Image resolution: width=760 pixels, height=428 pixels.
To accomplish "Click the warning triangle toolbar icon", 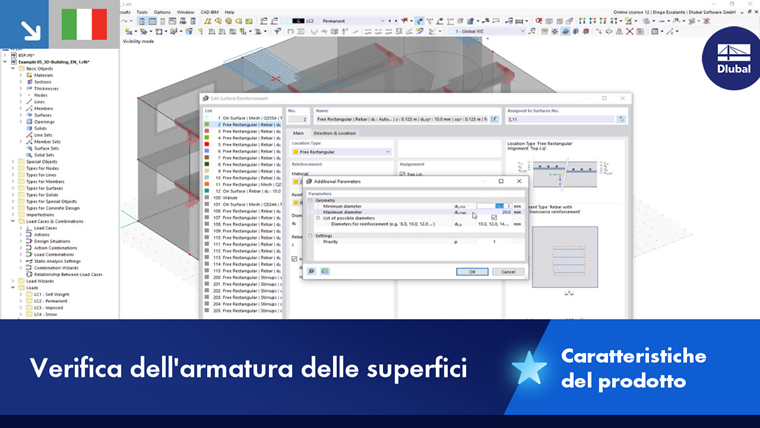I will coord(619,32).
